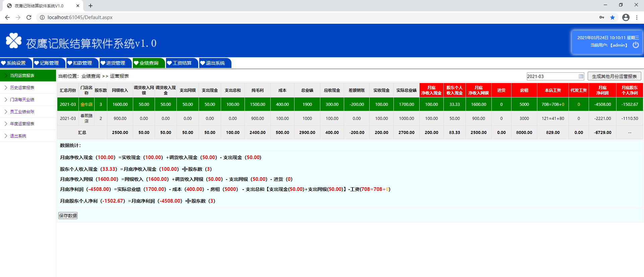Screen dimensions: 644x277
Task: Click the browser address bar URL
Action: click(80, 17)
